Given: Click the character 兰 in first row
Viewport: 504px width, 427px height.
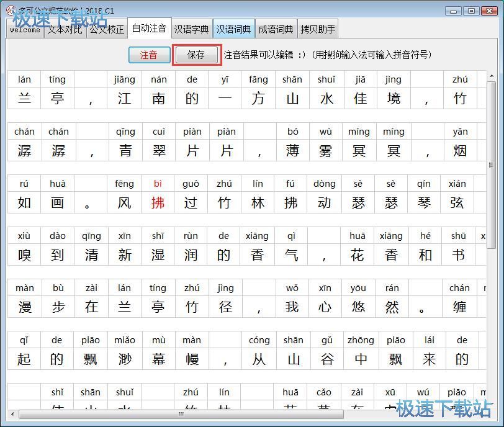Looking at the screenshot, I should (24, 99).
